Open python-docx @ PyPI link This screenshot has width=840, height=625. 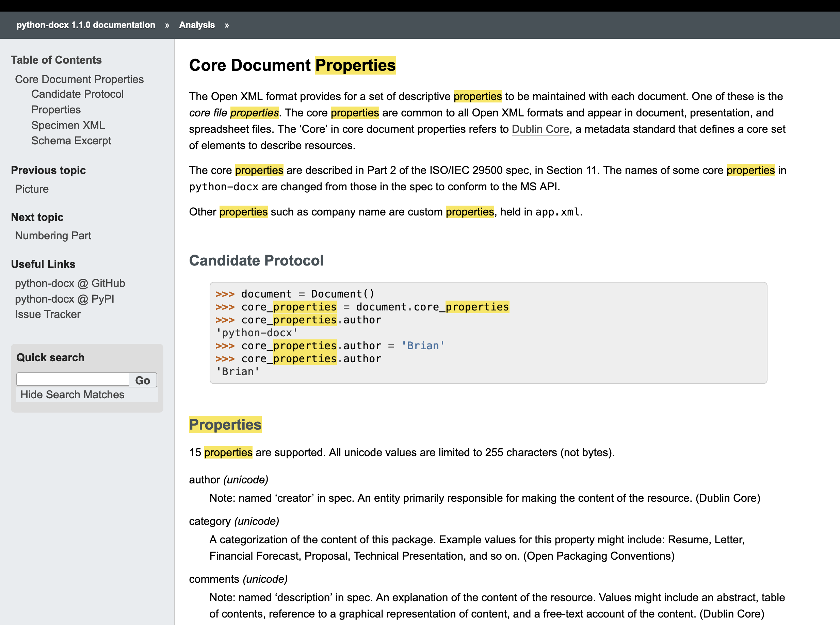64,299
